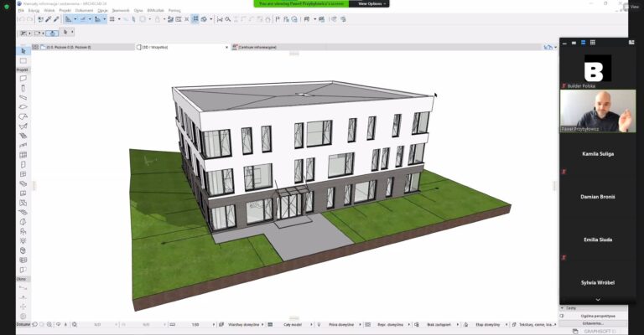Select the Slab tool
This screenshot has height=335, width=644.
click(x=23, y=107)
